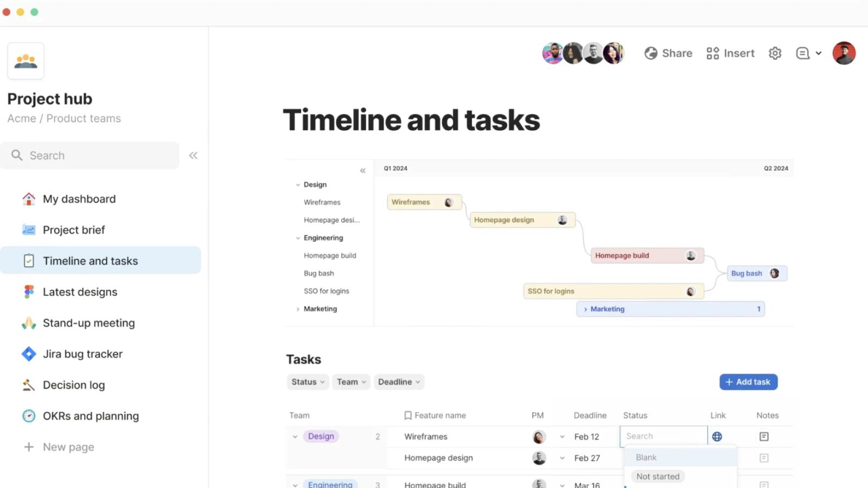868x488 pixels.
Task: Click the Decision log gavel icon
Action: tap(29, 385)
